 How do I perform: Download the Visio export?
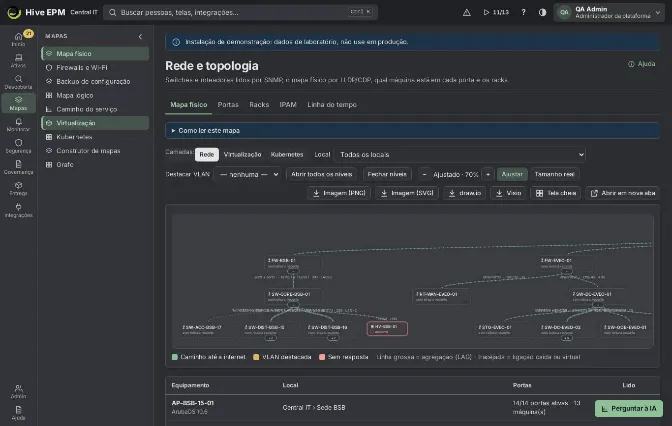coord(508,193)
